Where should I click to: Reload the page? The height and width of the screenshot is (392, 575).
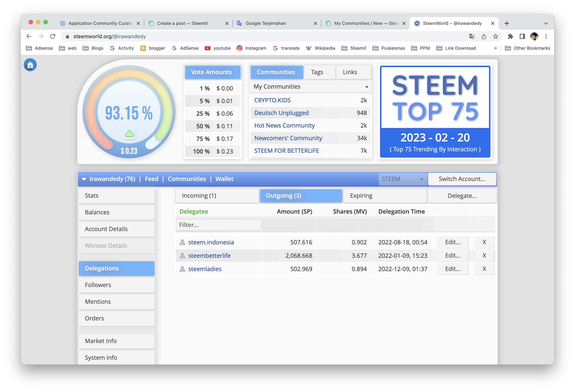(53, 36)
